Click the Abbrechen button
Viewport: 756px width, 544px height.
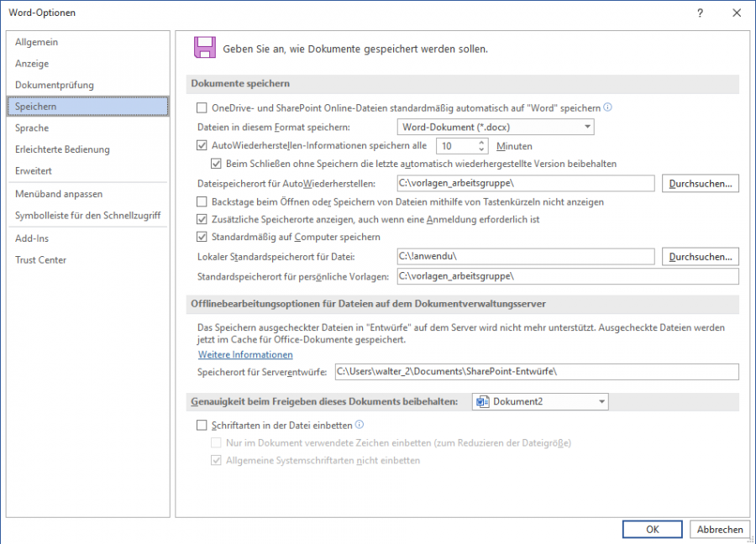719,529
